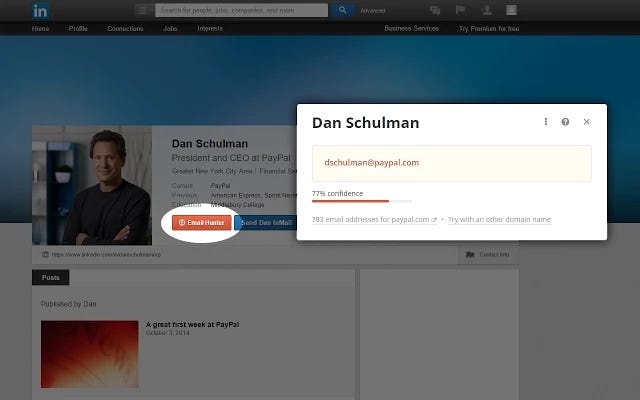Screen dimensions: 640x400
Task: Click 'President and CEO at PayPal' headline
Action: pyautogui.click(x=231, y=158)
